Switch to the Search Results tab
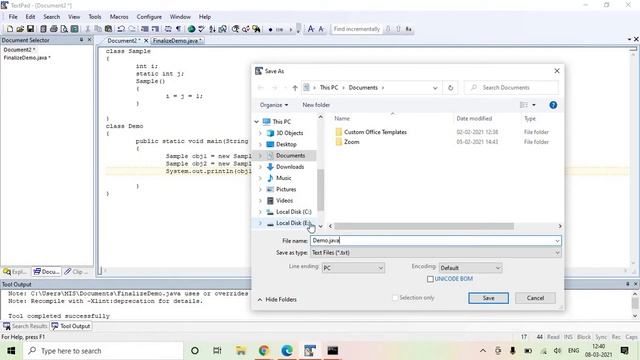The image size is (640, 360). click(25, 326)
